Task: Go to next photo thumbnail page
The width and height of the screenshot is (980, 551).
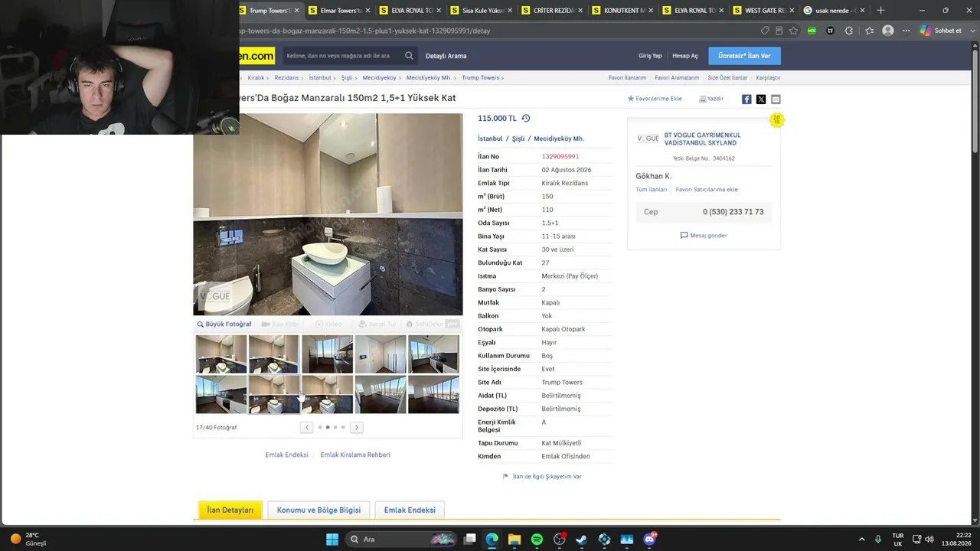Action: [x=356, y=427]
